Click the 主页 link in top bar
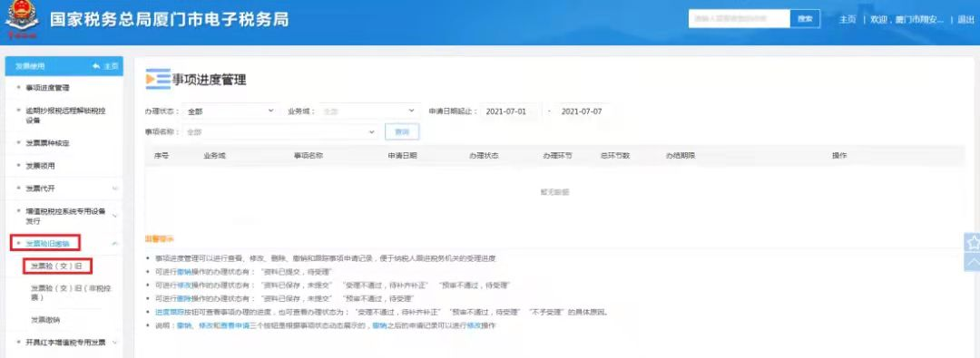This screenshot has width=980, height=358. point(847,19)
